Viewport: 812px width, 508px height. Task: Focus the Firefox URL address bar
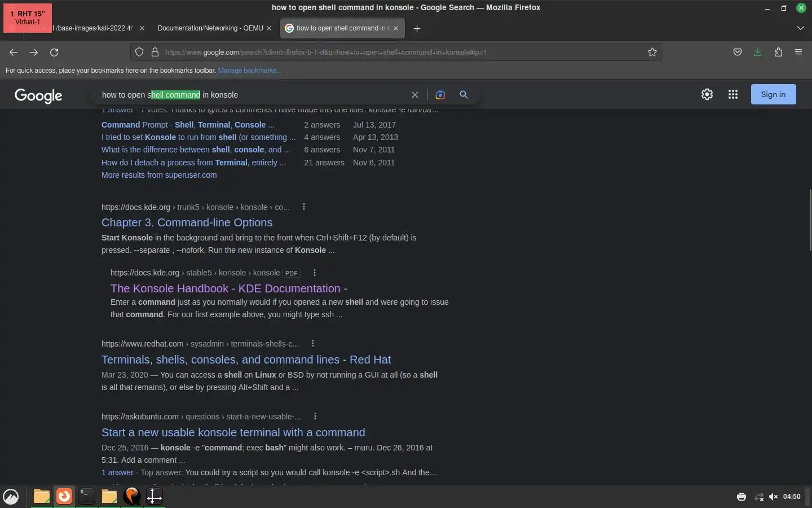click(395, 52)
